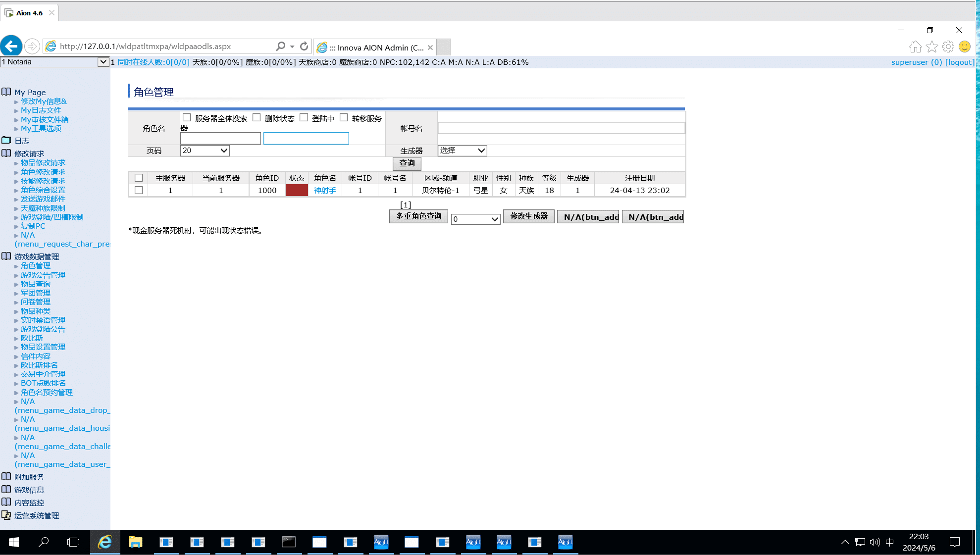This screenshot has width=980, height=555.
Task: Expand the 游戏数据管理 section
Action: click(36, 256)
